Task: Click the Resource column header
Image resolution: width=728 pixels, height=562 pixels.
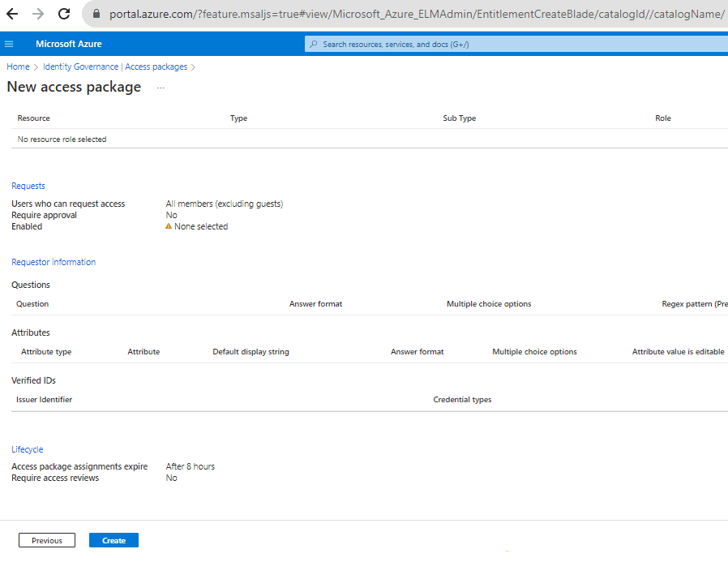Action: pyautogui.click(x=34, y=118)
